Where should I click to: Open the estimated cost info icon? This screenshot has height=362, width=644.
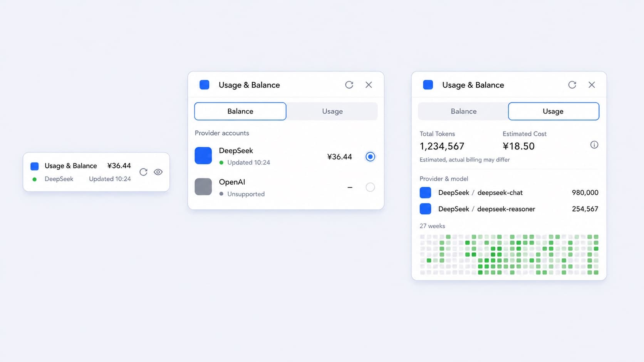[594, 145]
